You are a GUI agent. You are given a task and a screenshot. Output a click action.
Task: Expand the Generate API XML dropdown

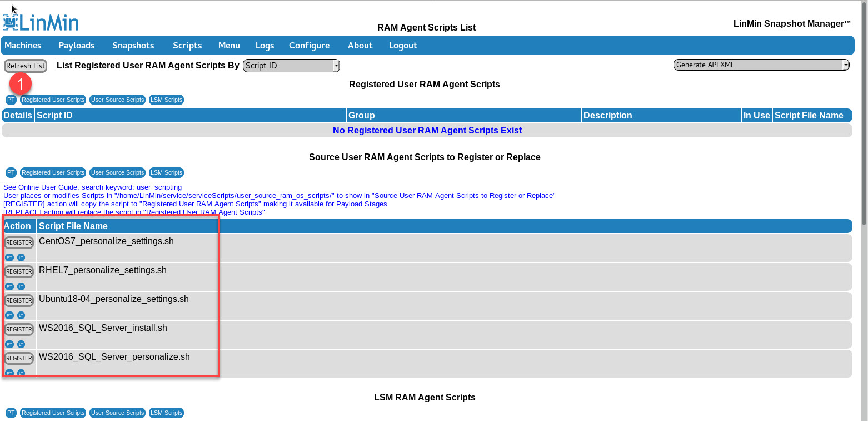(761, 65)
